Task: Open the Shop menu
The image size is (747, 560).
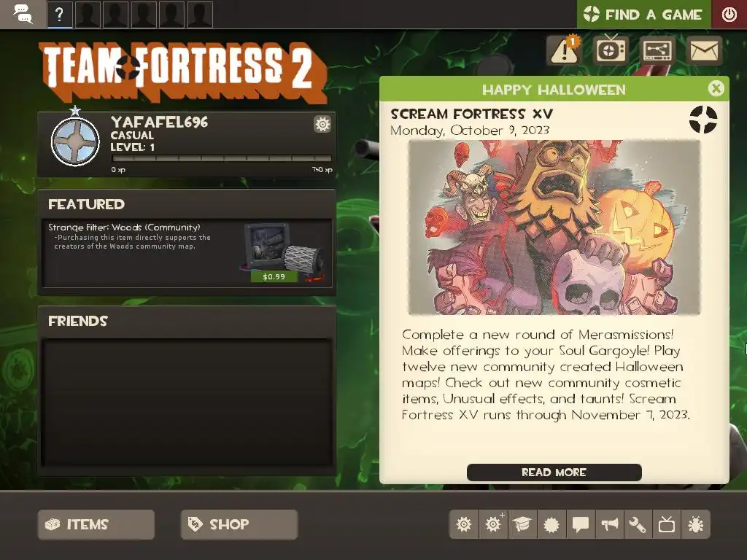Action: [239, 524]
